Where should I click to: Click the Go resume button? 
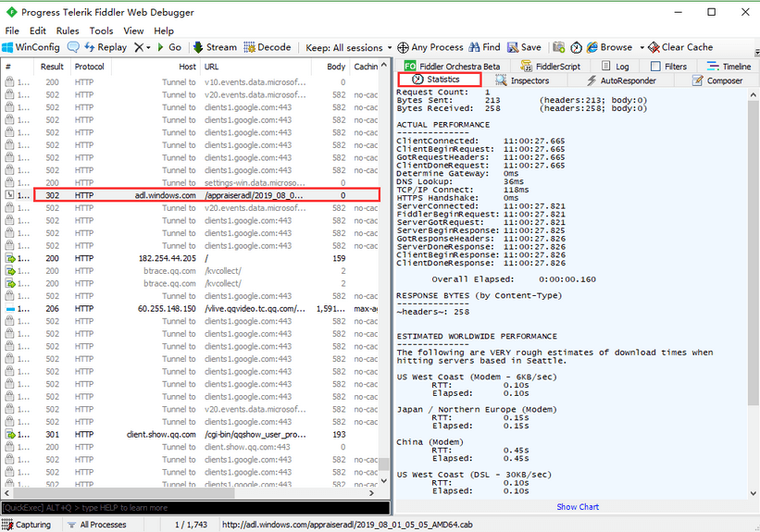pyautogui.click(x=169, y=47)
